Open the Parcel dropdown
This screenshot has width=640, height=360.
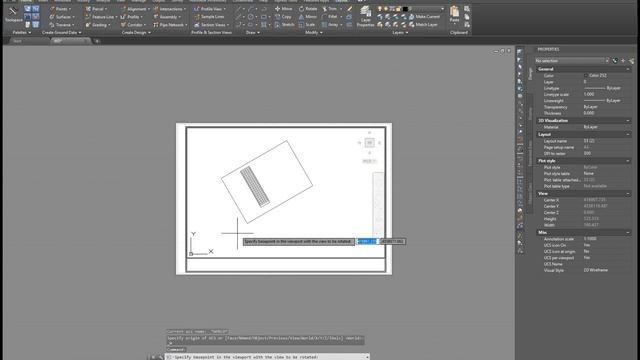(97, 9)
